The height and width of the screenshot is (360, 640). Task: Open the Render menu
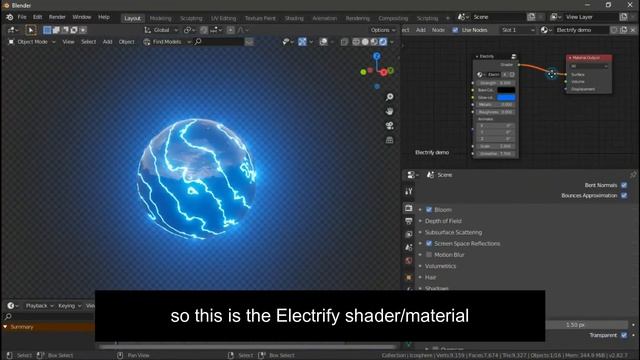click(57, 17)
